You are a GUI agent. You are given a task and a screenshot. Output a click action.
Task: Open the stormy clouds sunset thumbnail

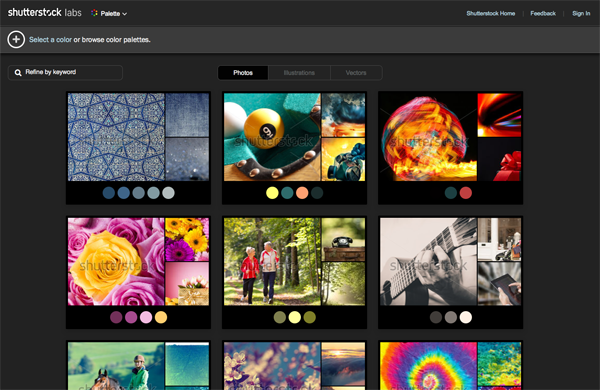click(x=343, y=115)
